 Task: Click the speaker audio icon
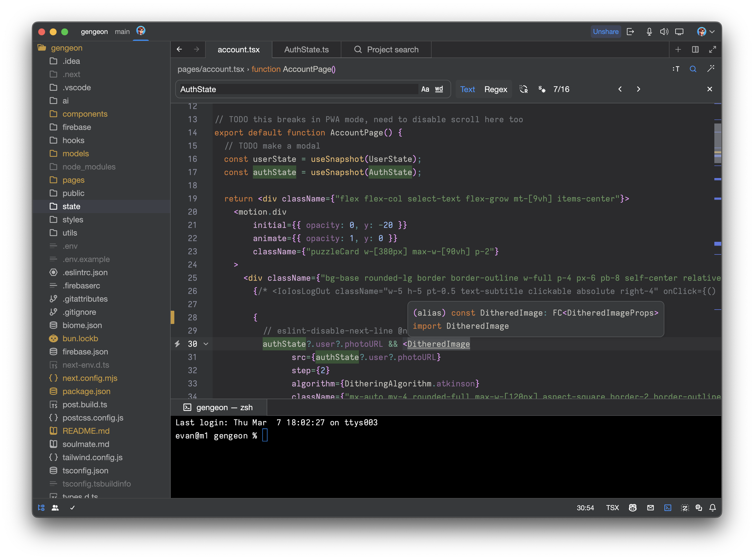point(664,32)
